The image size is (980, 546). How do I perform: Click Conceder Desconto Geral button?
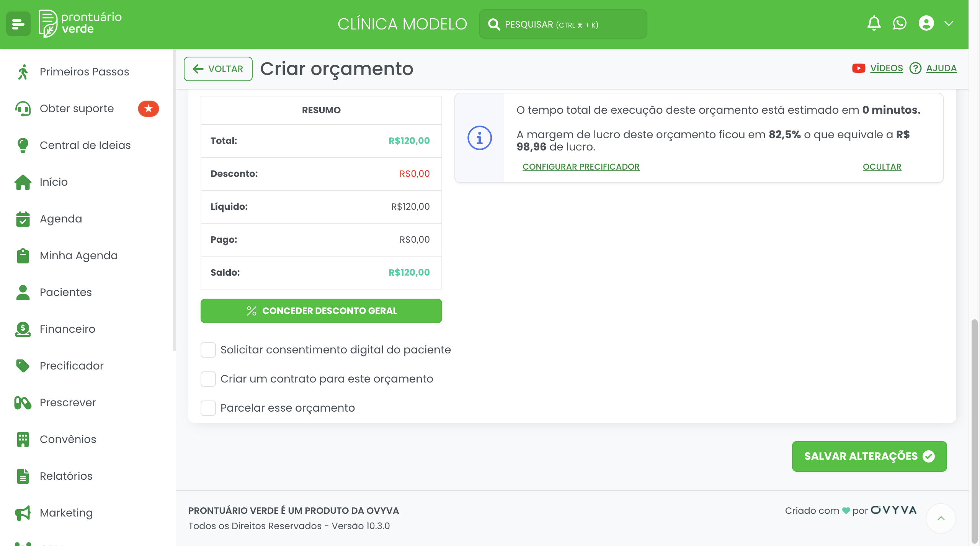pos(321,311)
